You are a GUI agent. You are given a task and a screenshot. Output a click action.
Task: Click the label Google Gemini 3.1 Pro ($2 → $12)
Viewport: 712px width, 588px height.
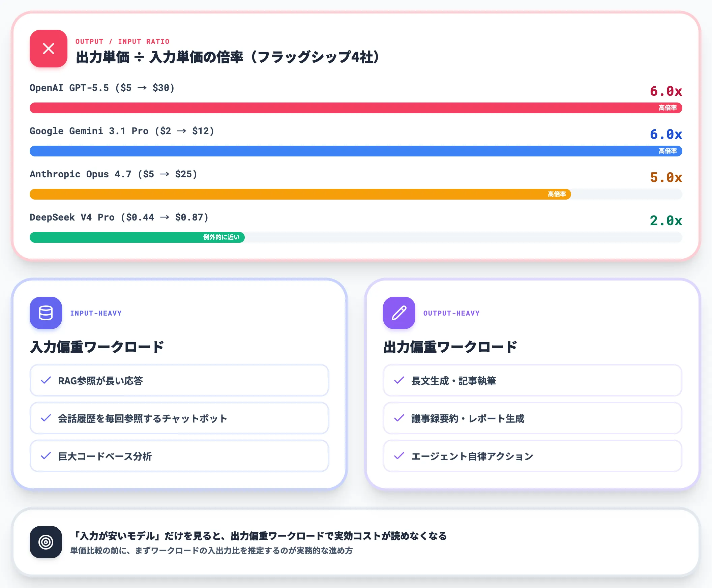122,131
